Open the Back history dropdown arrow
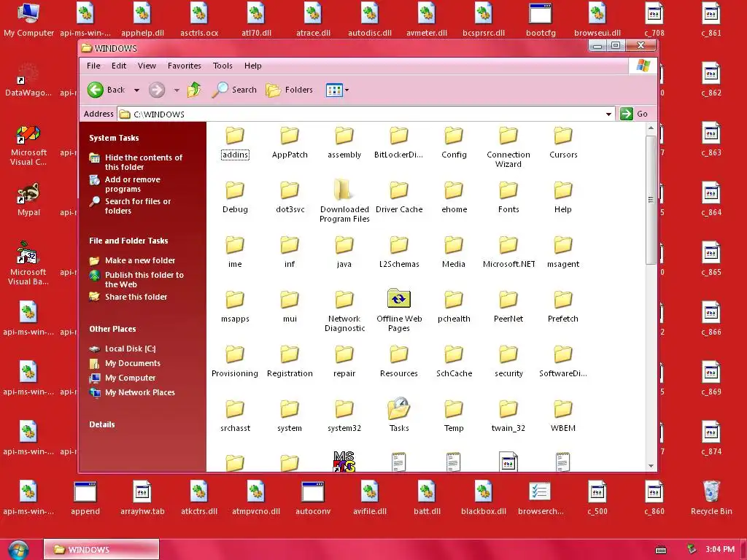Image resolution: width=747 pixels, height=560 pixels. 136,90
